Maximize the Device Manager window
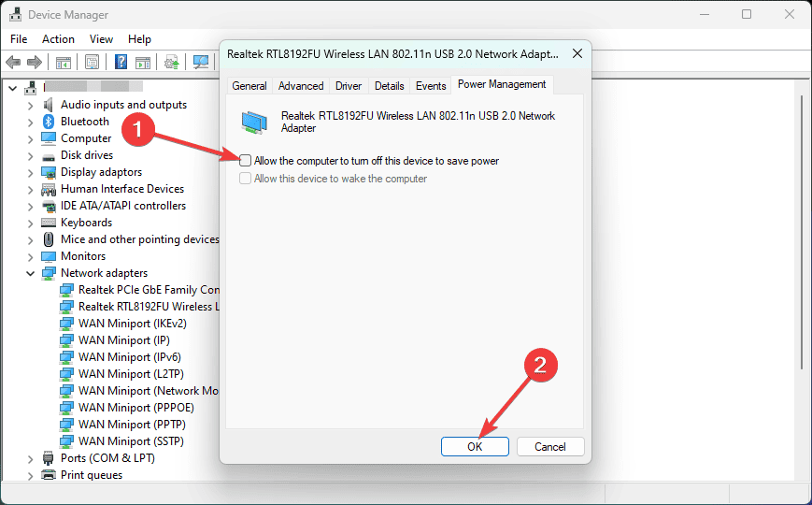The width and height of the screenshot is (812, 505). click(747, 14)
